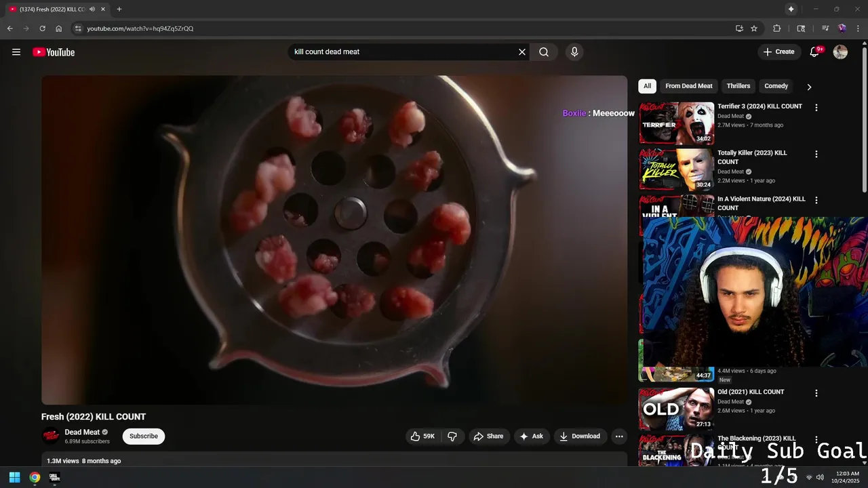868x488 pixels.
Task: Open media controls icon in toolbar
Action: point(825,28)
